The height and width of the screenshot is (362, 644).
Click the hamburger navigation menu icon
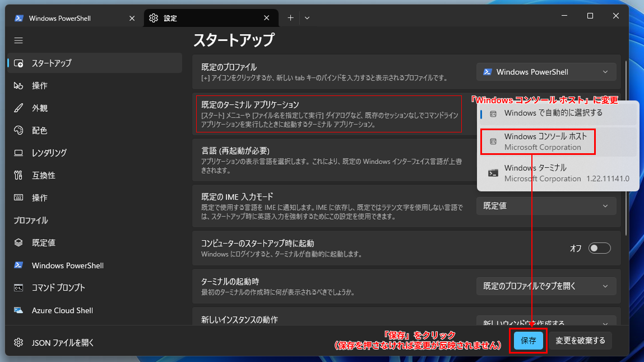[18, 40]
